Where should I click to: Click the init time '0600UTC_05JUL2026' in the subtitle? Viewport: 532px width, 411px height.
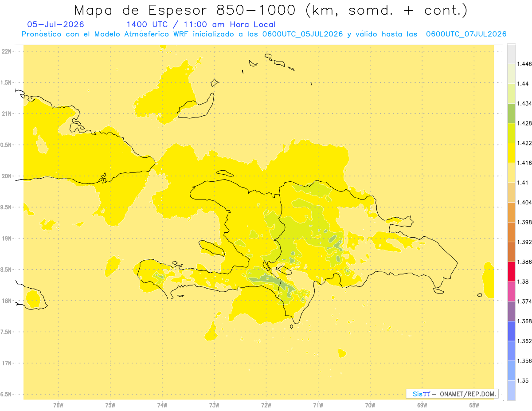click(x=303, y=34)
